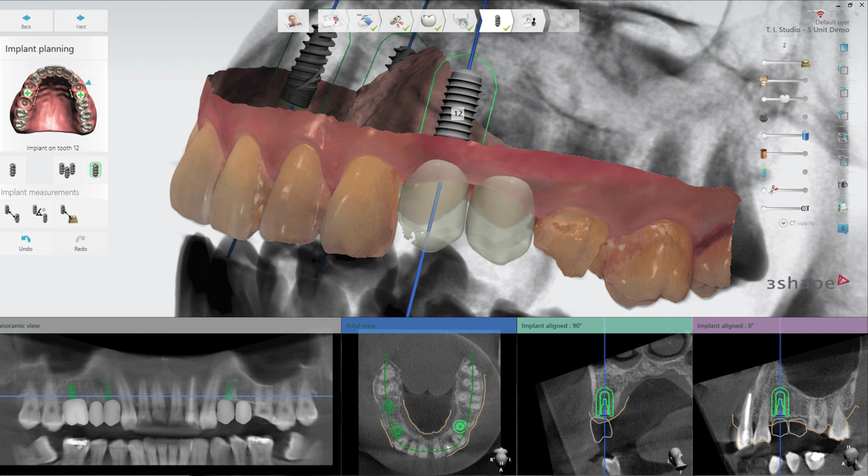This screenshot has height=476, width=868.
Task: Toggle the dark tooth model visibility
Action: pyautogui.click(x=764, y=117)
